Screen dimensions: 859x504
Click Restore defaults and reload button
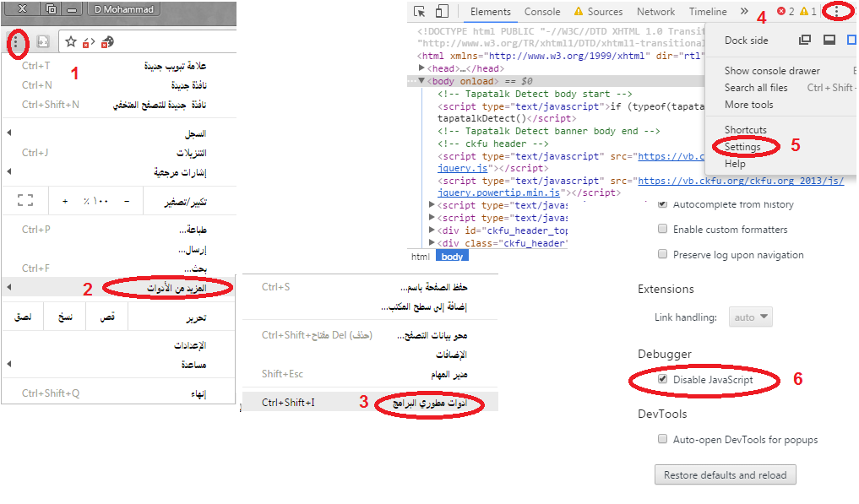click(725, 475)
